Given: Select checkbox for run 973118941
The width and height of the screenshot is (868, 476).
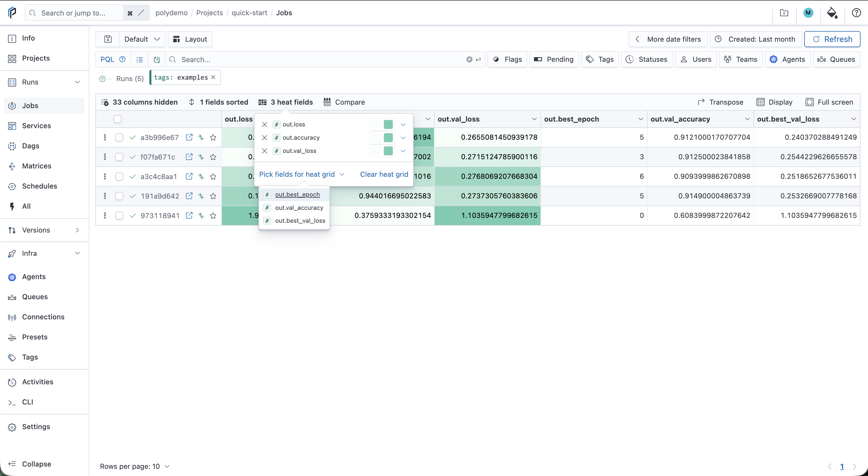Looking at the screenshot, I should point(119,215).
